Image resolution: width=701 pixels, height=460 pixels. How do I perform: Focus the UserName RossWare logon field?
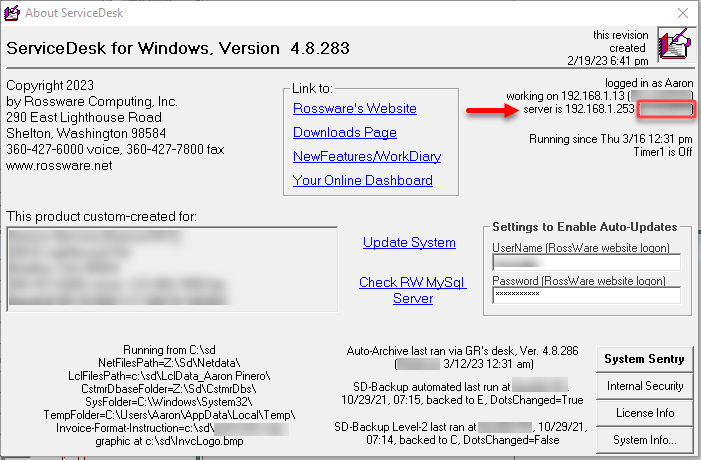[x=587, y=262]
